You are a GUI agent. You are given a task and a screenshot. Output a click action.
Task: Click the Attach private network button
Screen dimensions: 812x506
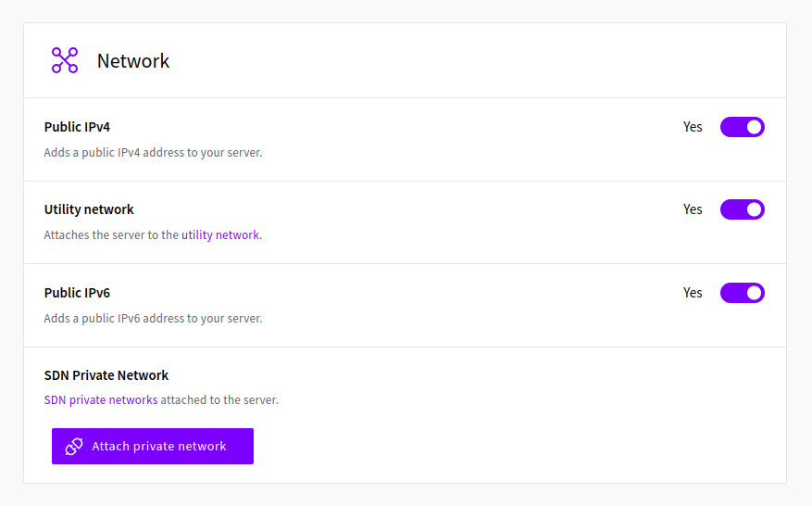click(153, 447)
